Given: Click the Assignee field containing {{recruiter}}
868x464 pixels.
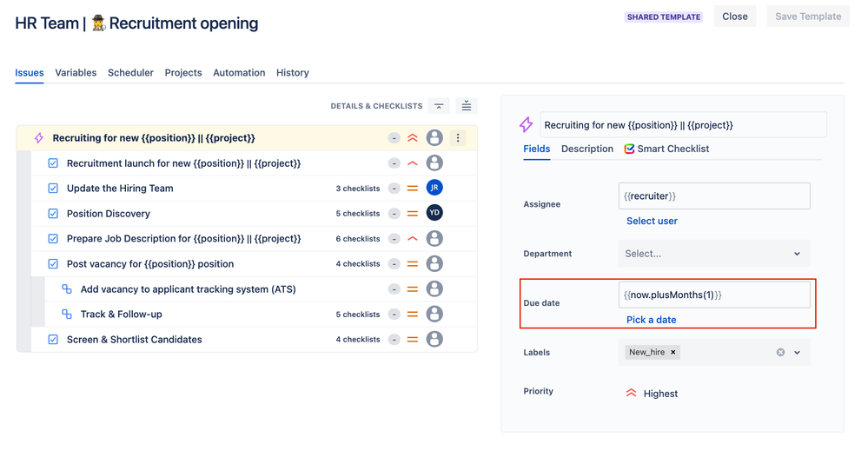Looking at the screenshot, I should 714,196.
